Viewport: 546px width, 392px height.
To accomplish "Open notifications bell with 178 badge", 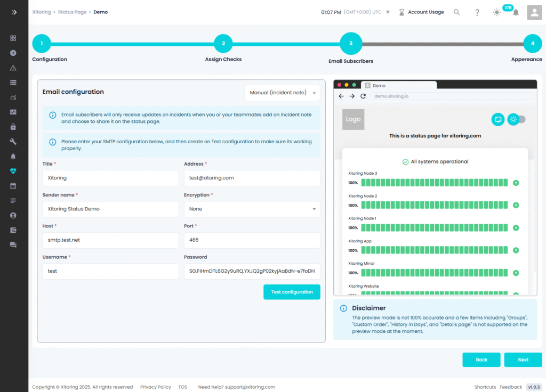I will [516, 13].
